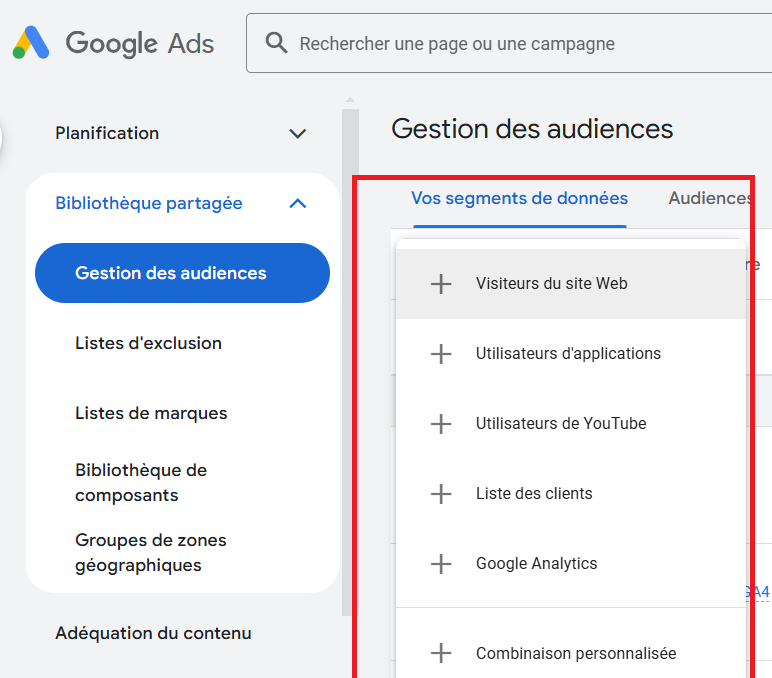772x678 pixels.
Task: Expand the Planification section chevron
Action: 297,133
